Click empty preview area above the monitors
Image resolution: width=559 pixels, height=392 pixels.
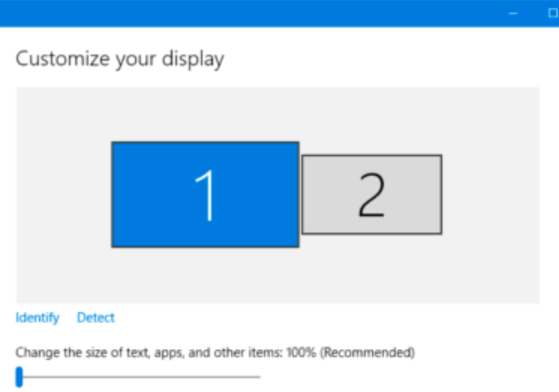tap(276, 113)
